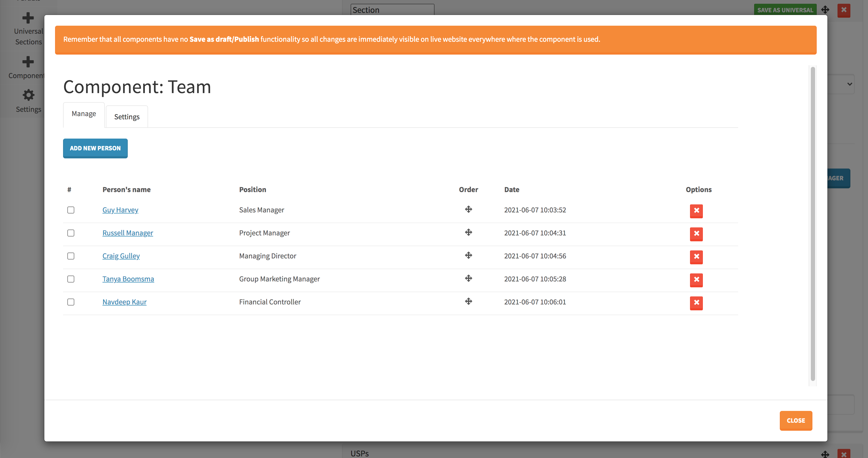
Task: Delete the USPs section with red X icon
Action: (x=844, y=454)
